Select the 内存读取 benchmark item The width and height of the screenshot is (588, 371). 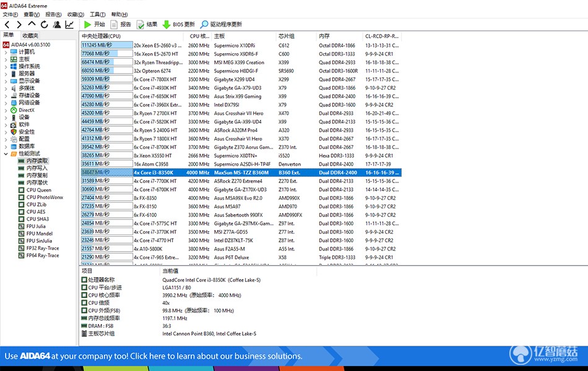(x=33, y=161)
